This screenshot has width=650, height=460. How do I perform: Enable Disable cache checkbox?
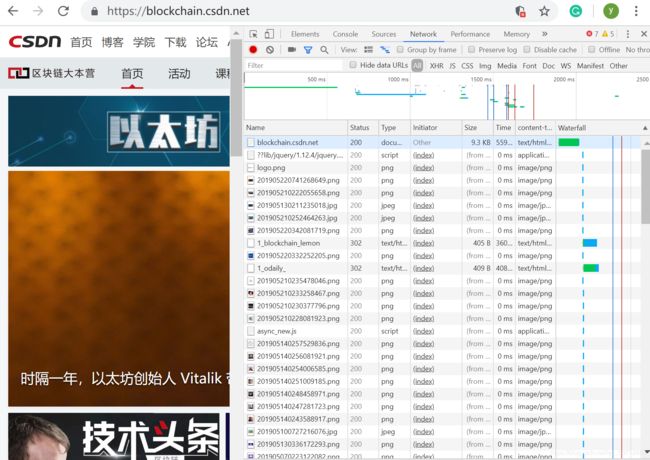pyautogui.click(x=526, y=50)
